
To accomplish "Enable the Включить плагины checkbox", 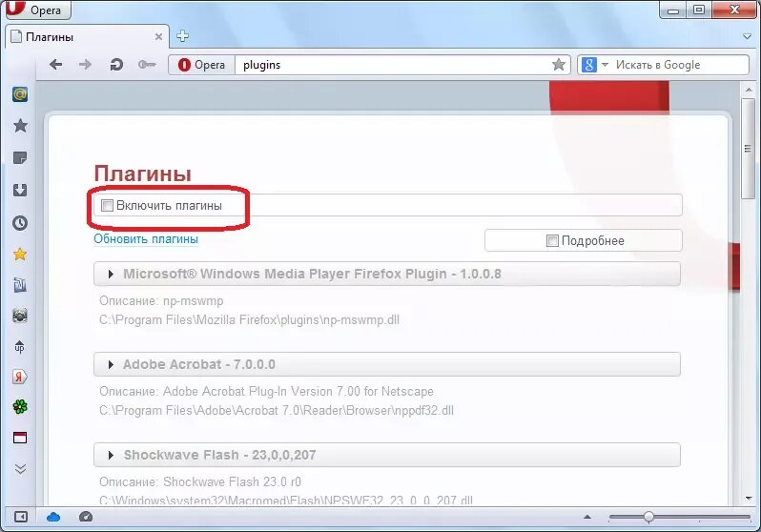I will (107, 206).
